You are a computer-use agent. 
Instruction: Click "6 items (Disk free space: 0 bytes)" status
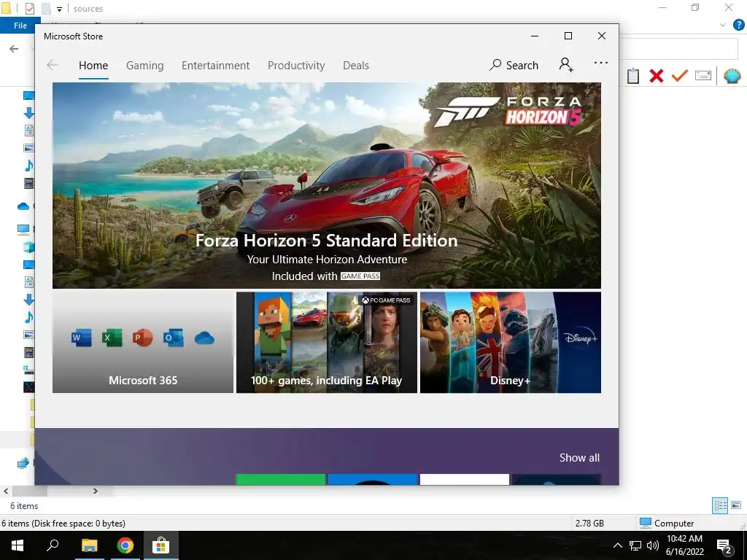click(x=63, y=524)
